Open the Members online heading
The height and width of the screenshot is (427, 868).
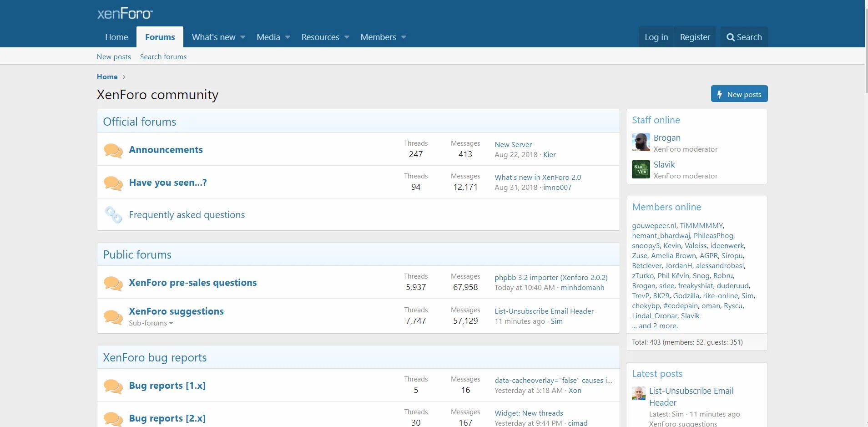click(x=666, y=207)
